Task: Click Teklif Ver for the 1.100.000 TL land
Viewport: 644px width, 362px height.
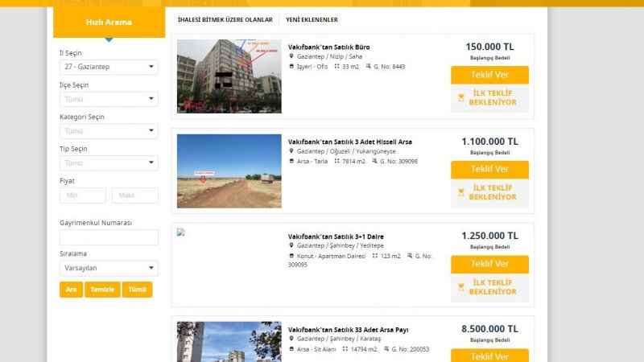Action: click(x=489, y=169)
